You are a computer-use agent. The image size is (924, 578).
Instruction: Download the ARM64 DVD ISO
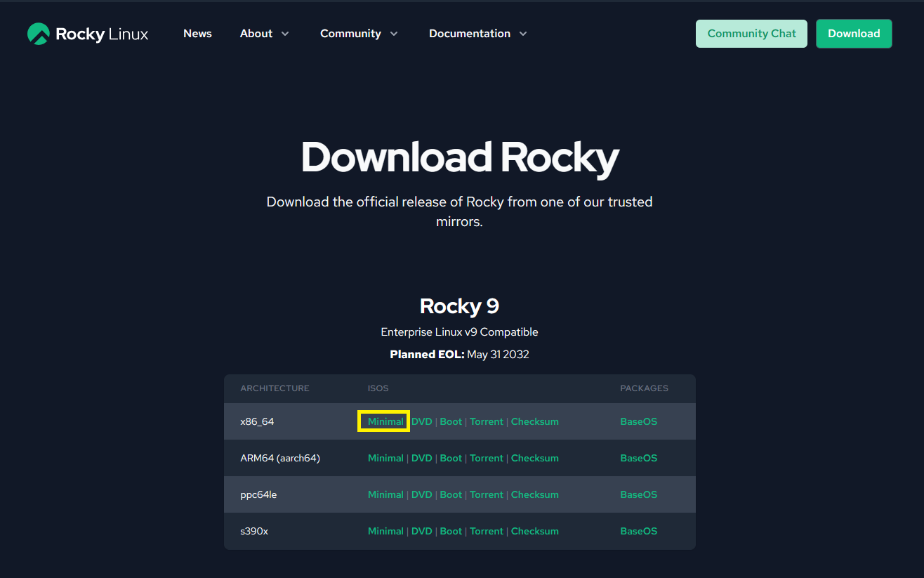click(x=422, y=458)
